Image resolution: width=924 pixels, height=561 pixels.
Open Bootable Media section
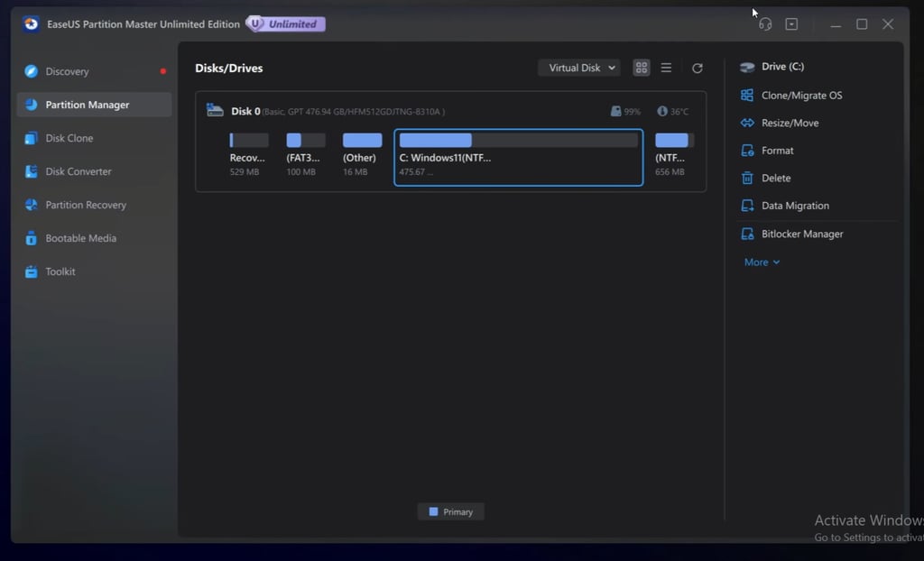pyautogui.click(x=94, y=238)
